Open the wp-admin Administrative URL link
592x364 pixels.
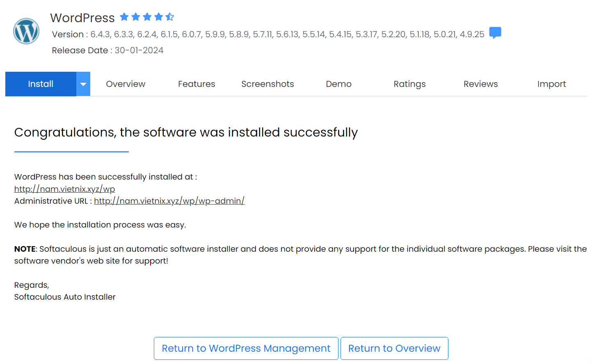click(169, 201)
